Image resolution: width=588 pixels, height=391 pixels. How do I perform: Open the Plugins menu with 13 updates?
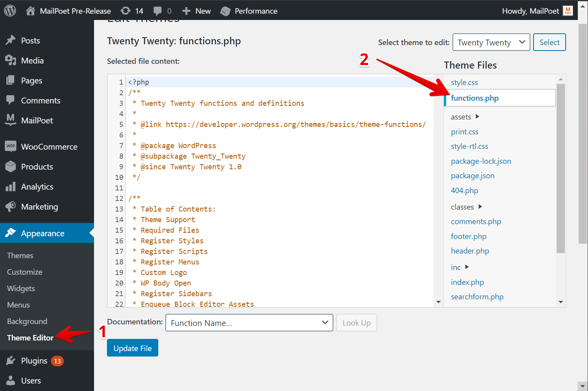coord(34,361)
